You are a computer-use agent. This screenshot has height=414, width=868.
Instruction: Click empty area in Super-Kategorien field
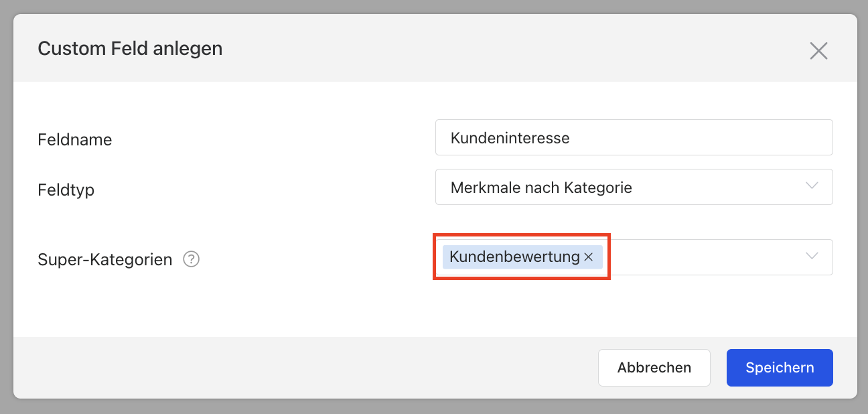703,257
